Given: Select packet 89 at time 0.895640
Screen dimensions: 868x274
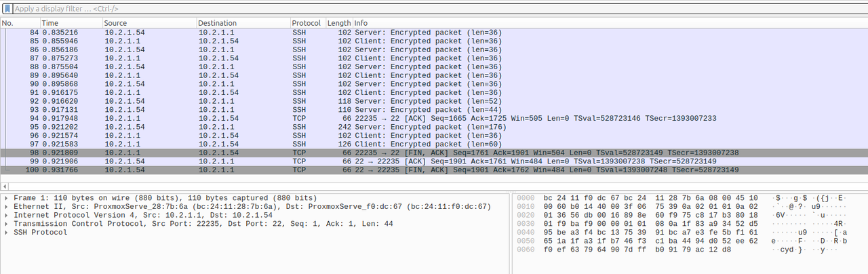Looking at the screenshot, I should click(x=434, y=75).
